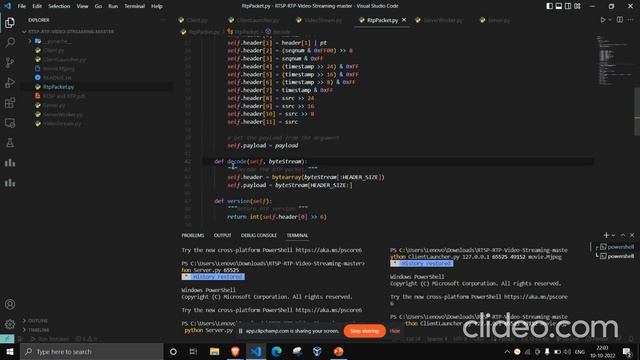Open the Explorer view in activity bar
This screenshot has height=360, width=640.
[x=10, y=22]
